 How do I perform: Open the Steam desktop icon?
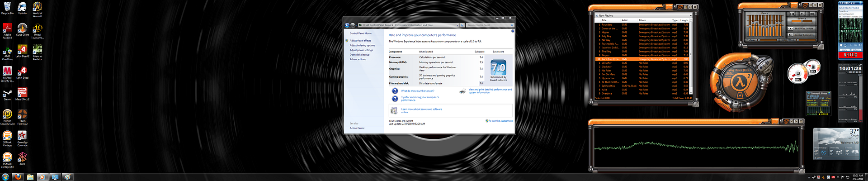pyautogui.click(x=7, y=94)
